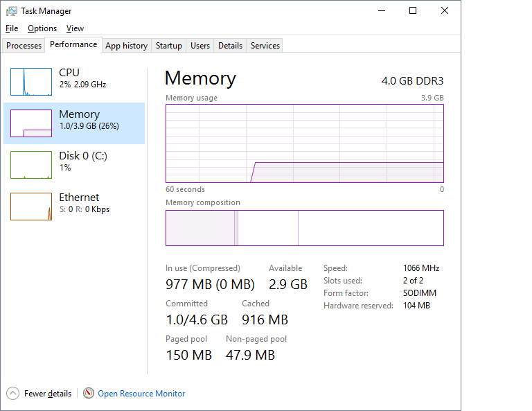Show the Ethernet performance graph thumbnail

31,207
